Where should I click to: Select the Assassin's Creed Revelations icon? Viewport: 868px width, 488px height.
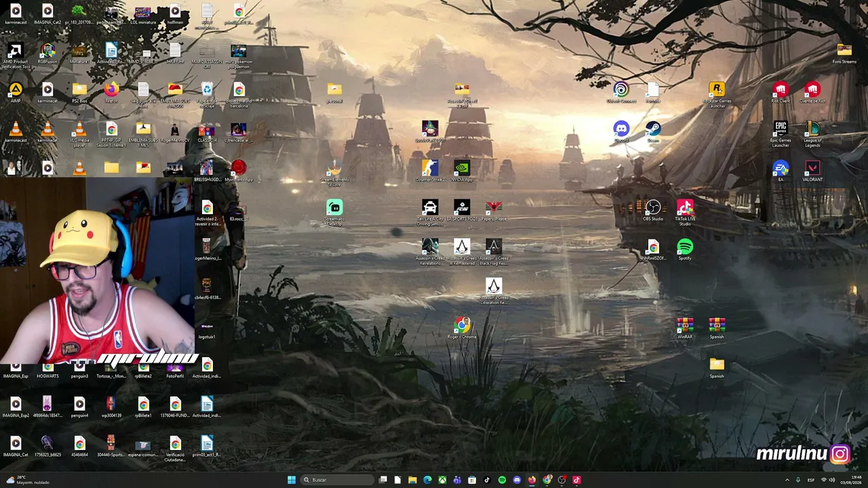click(x=430, y=251)
